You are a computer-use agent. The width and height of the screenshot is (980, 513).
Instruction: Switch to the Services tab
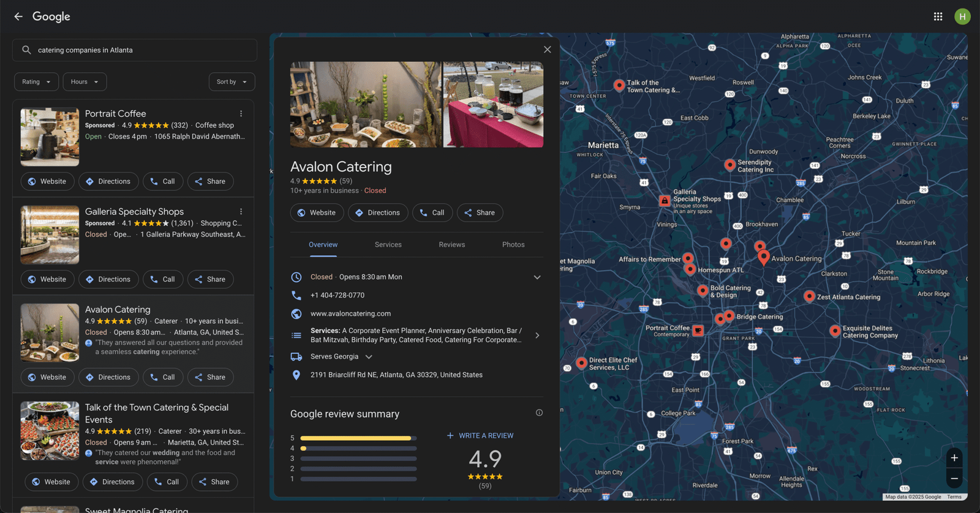[x=388, y=245]
